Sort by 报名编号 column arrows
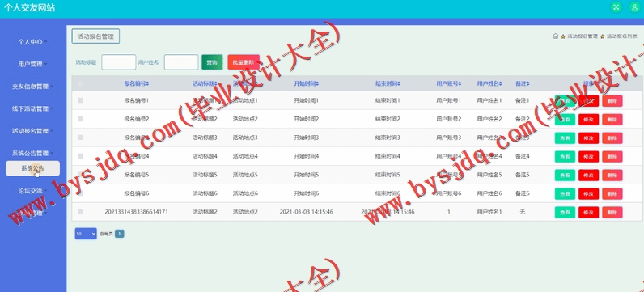Screen dimensions: 644x292 [x=147, y=84]
